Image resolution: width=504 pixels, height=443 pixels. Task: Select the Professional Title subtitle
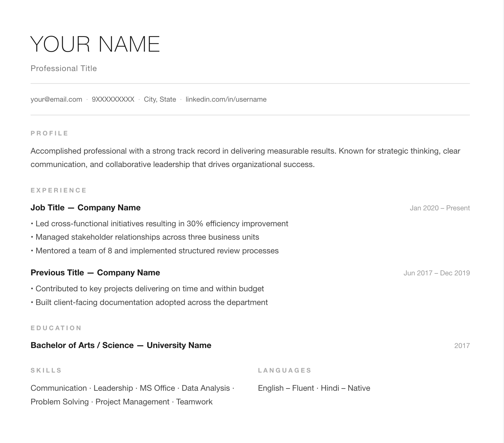pos(64,69)
